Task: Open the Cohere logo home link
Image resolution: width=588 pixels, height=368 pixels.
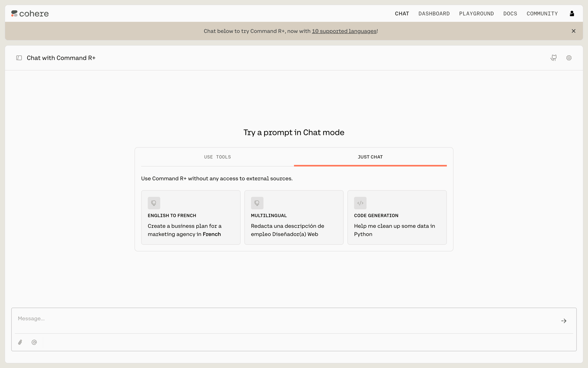Action: click(x=30, y=13)
